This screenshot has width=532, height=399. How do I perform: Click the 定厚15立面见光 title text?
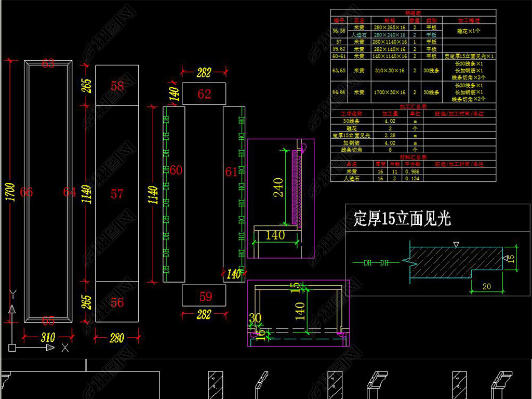click(402, 219)
